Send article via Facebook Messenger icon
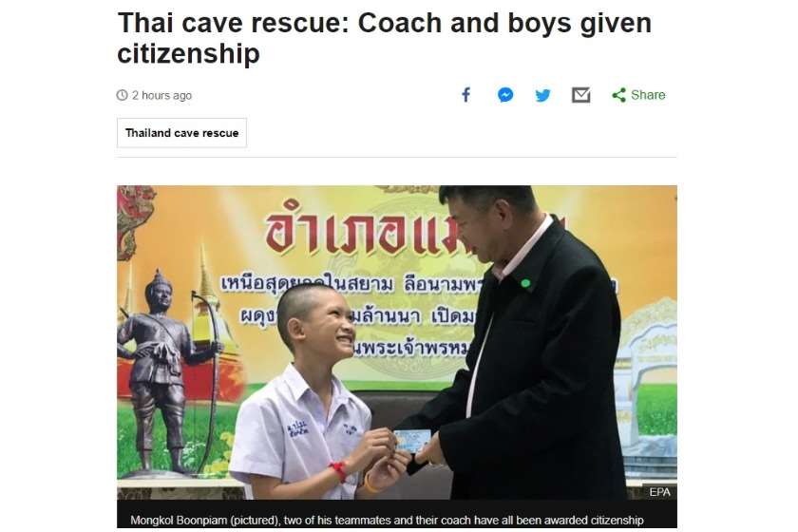Viewport: 798px width, 532px height. 504,95
